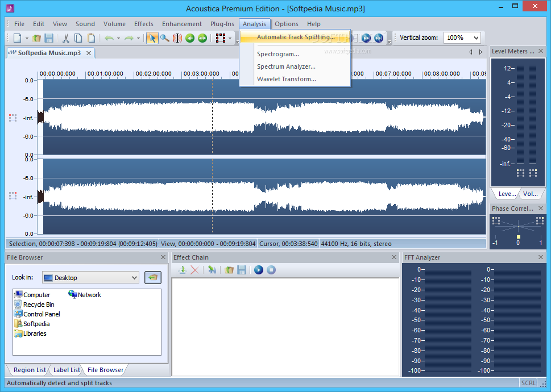Show the previous document tab with the left arrow

pyautogui.click(x=470, y=52)
